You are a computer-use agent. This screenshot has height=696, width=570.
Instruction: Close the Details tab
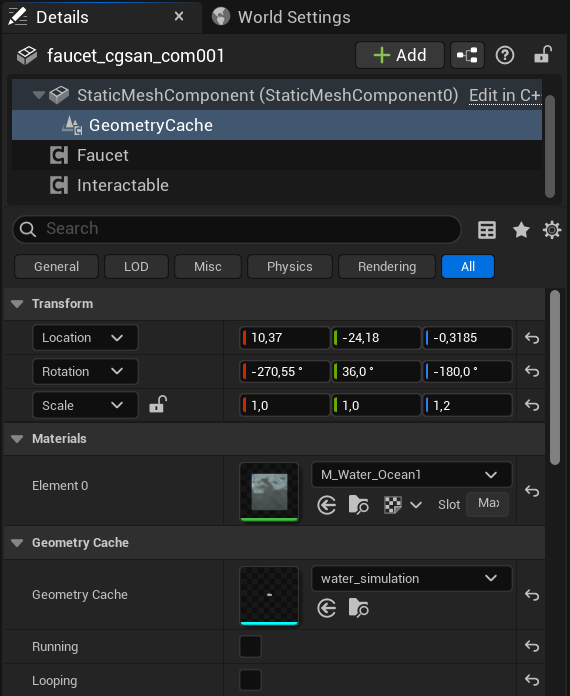pos(179,16)
